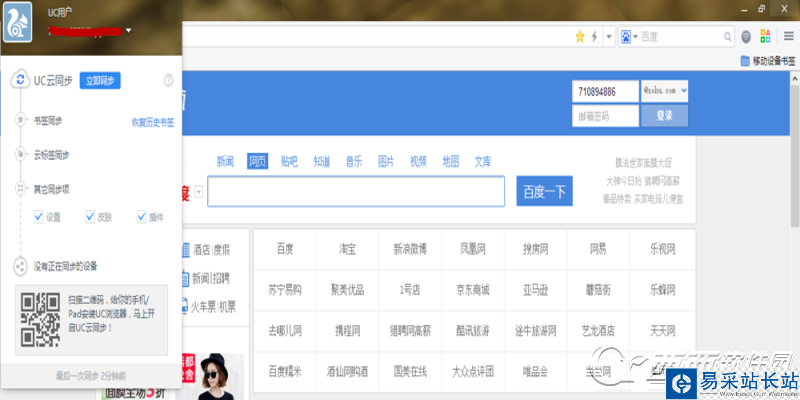This screenshot has width=800, height=400.
Task: Click the 新闻|招聘 icon
Action: 185,279
